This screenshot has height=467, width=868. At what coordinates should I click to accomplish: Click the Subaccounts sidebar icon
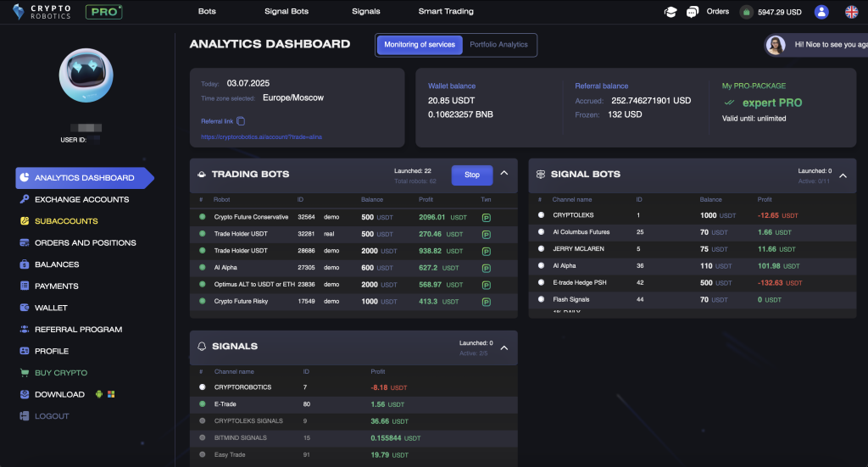(x=25, y=220)
